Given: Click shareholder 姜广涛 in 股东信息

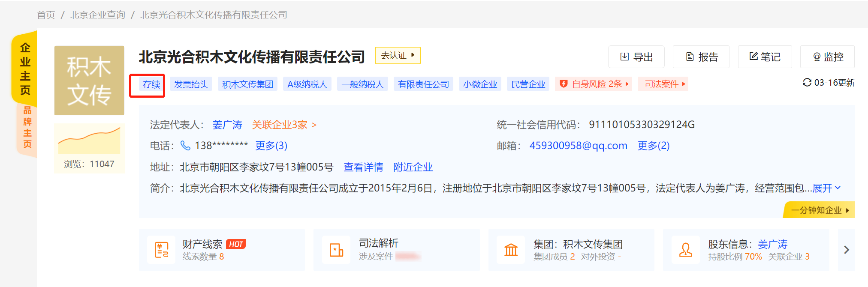Looking at the screenshot, I should 773,244.
